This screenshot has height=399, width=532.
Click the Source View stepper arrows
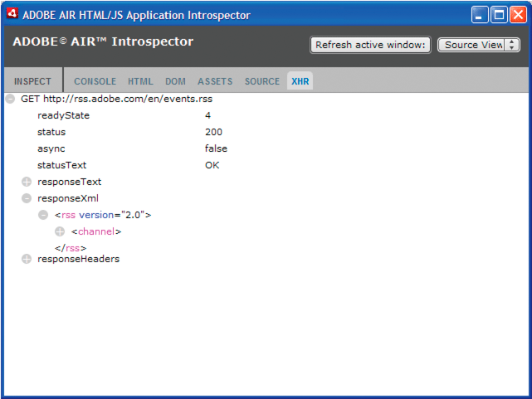[511, 45]
